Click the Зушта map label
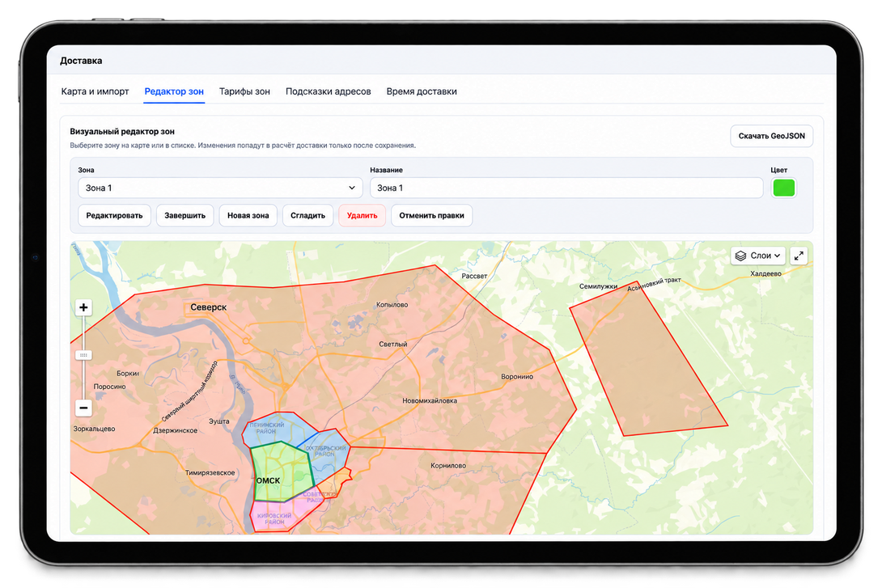This screenshot has width=882, height=588. pyautogui.click(x=218, y=421)
